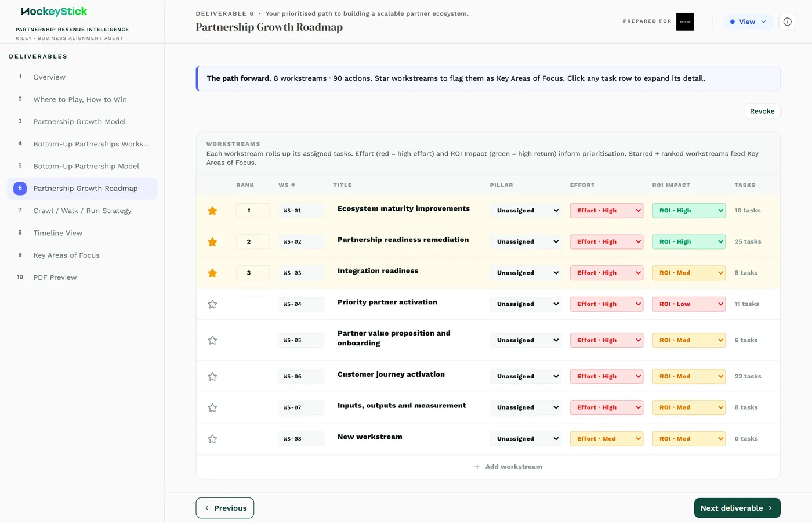Star the Customer journey activation workstream
812x523 pixels.
212,377
